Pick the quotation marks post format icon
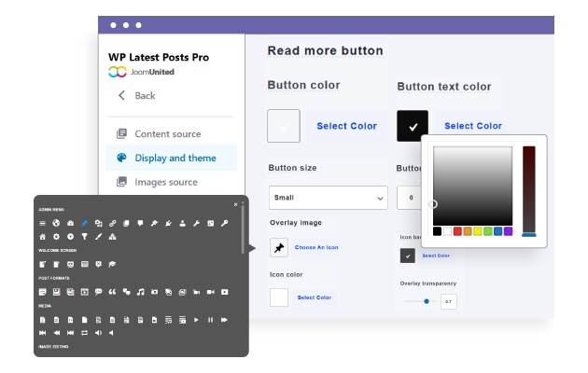 (x=112, y=292)
